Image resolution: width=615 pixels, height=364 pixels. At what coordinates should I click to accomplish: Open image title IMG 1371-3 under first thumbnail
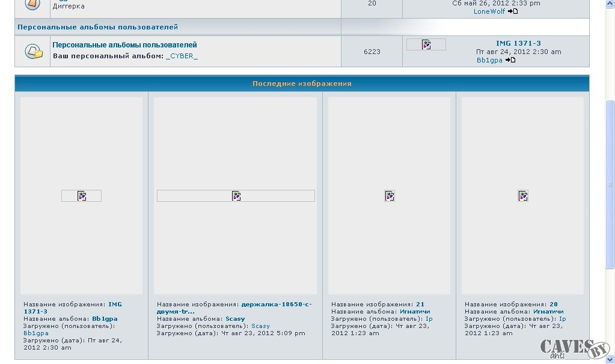click(x=73, y=308)
